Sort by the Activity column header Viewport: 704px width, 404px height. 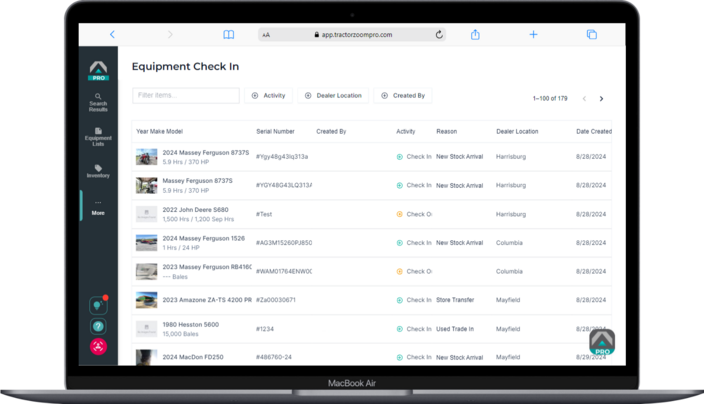(405, 132)
